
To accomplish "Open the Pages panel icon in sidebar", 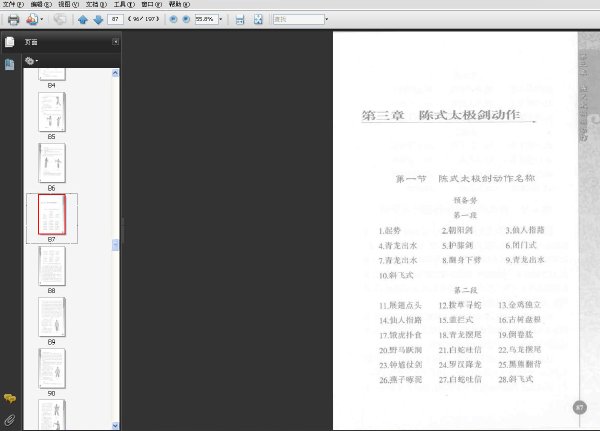I will (10, 42).
